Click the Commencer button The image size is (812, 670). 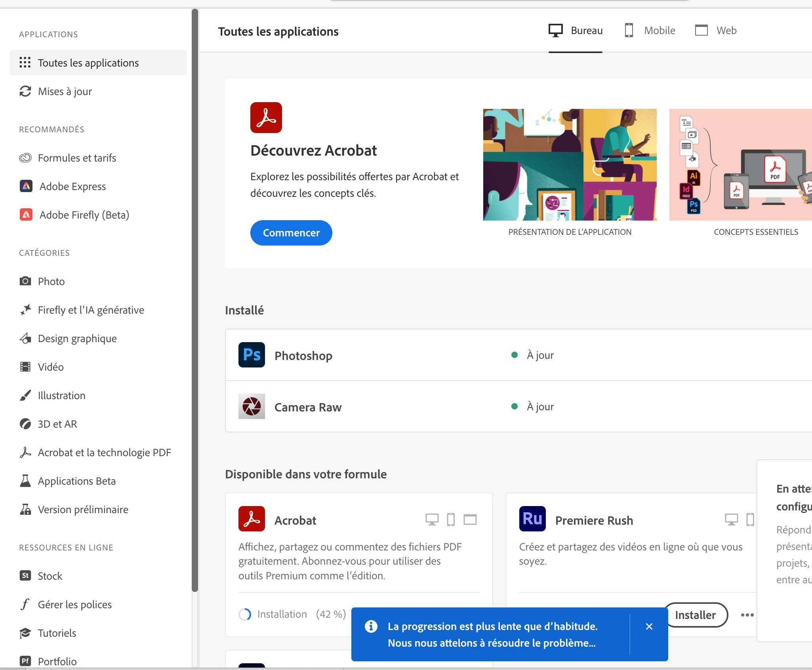click(x=291, y=233)
